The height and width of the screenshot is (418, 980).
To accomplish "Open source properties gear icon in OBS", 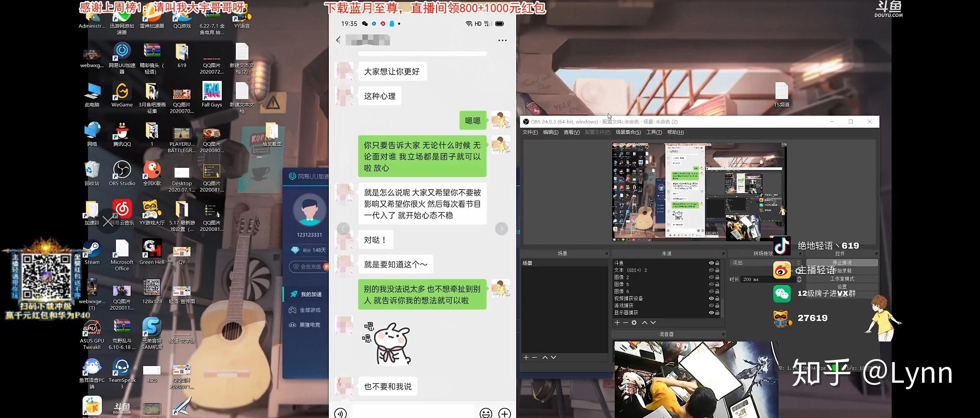I will click(634, 323).
